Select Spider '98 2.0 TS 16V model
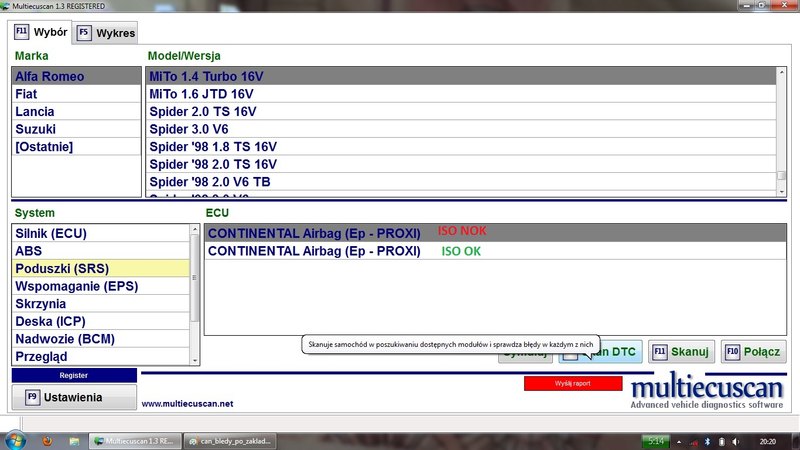The image size is (800, 450). coord(461,164)
